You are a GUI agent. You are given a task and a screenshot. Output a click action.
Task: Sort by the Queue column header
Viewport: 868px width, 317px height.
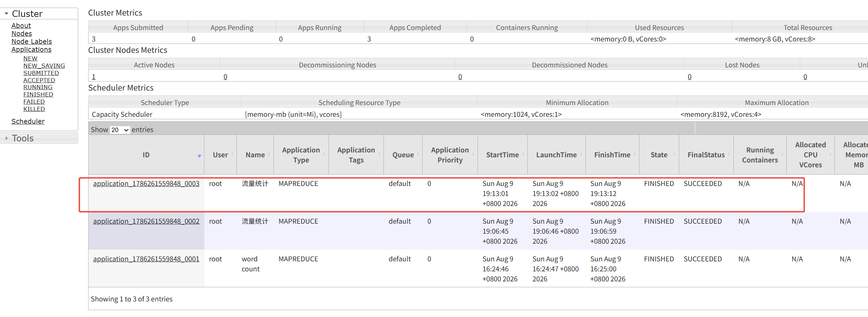click(x=403, y=155)
